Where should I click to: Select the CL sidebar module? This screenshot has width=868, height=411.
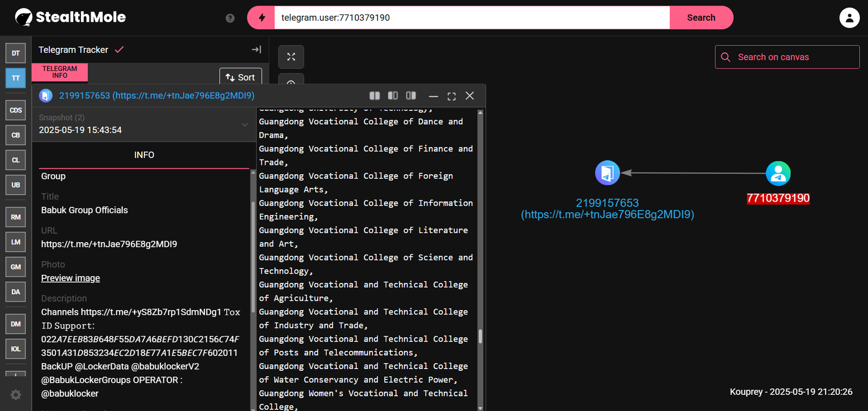16,160
